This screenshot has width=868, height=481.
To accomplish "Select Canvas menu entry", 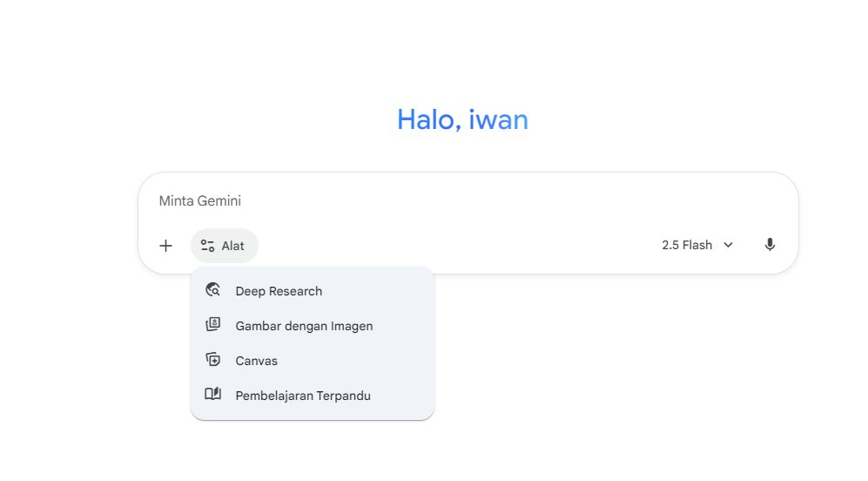I will [313, 361].
